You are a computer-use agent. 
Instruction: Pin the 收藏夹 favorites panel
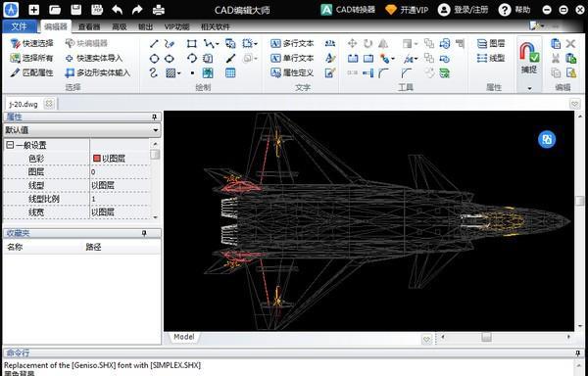tap(144, 233)
